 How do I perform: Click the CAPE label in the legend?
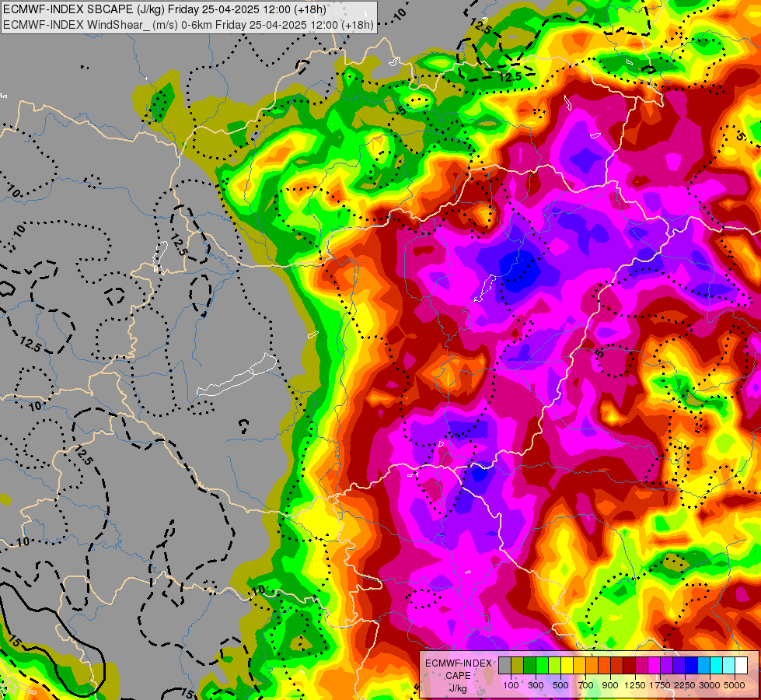point(458,676)
